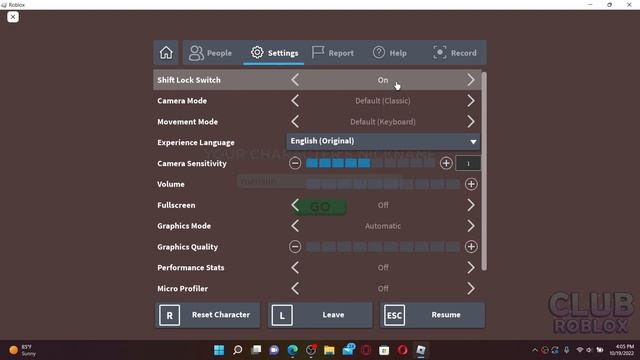Click the Volume slider bar
Image resolution: width=640 pixels, height=360 pixels.
coord(383,184)
